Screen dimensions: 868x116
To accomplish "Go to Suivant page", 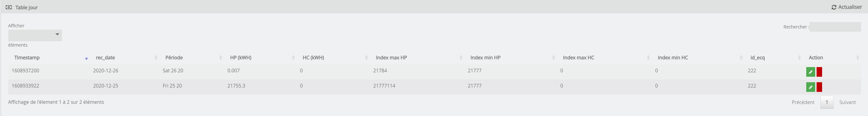I will tap(847, 102).
